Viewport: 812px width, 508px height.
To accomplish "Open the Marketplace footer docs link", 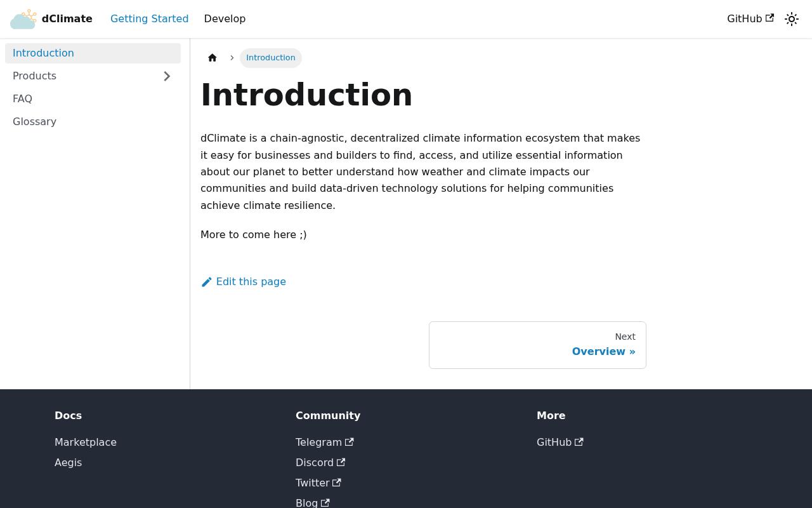I will [86, 443].
